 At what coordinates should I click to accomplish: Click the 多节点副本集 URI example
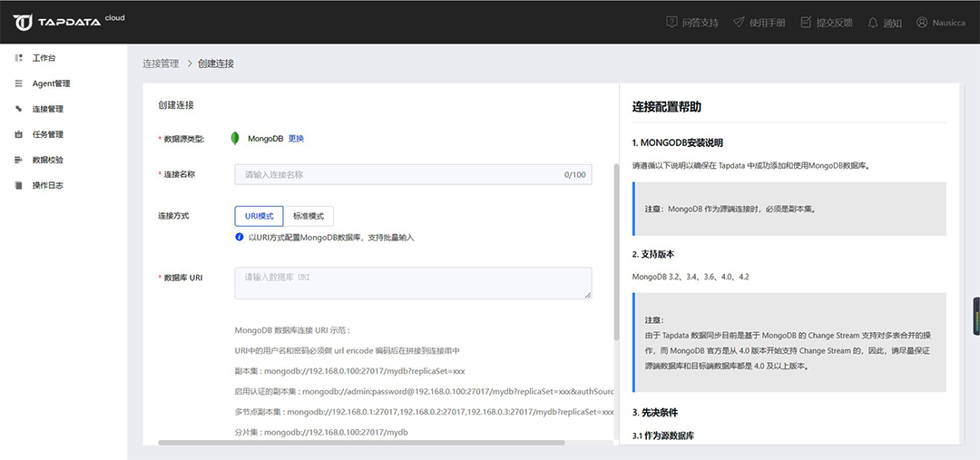pos(425,412)
